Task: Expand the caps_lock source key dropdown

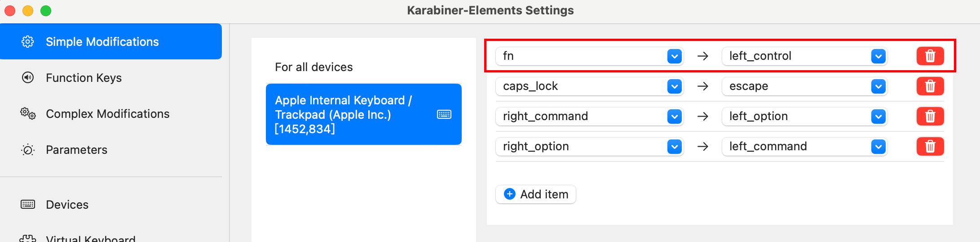Action: point(674,86)
